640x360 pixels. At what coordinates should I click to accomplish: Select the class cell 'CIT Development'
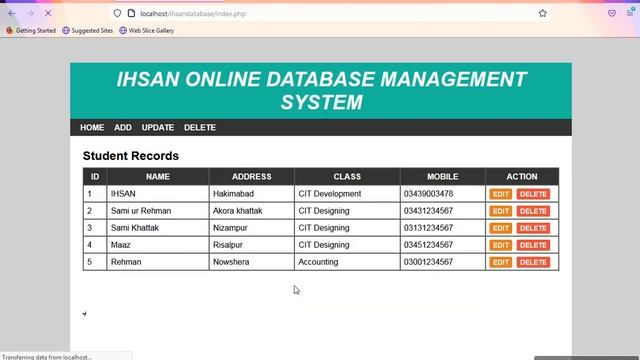click(x=347, y=194)
